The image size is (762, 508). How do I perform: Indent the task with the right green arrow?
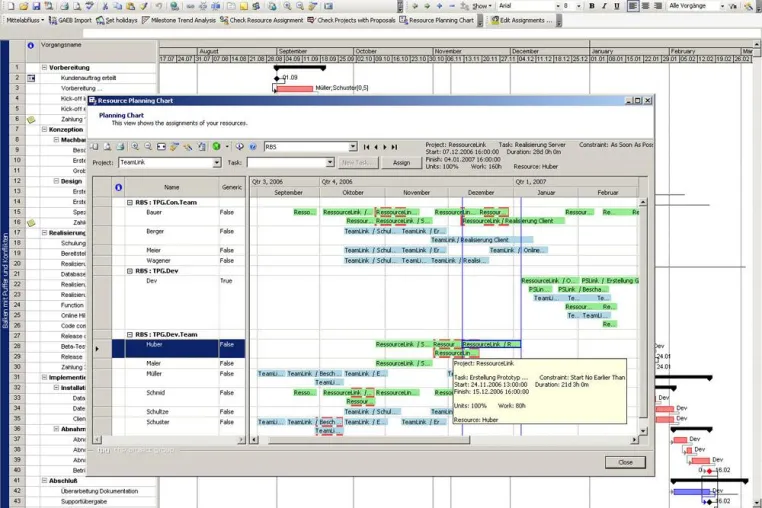[x=427, y=6]
